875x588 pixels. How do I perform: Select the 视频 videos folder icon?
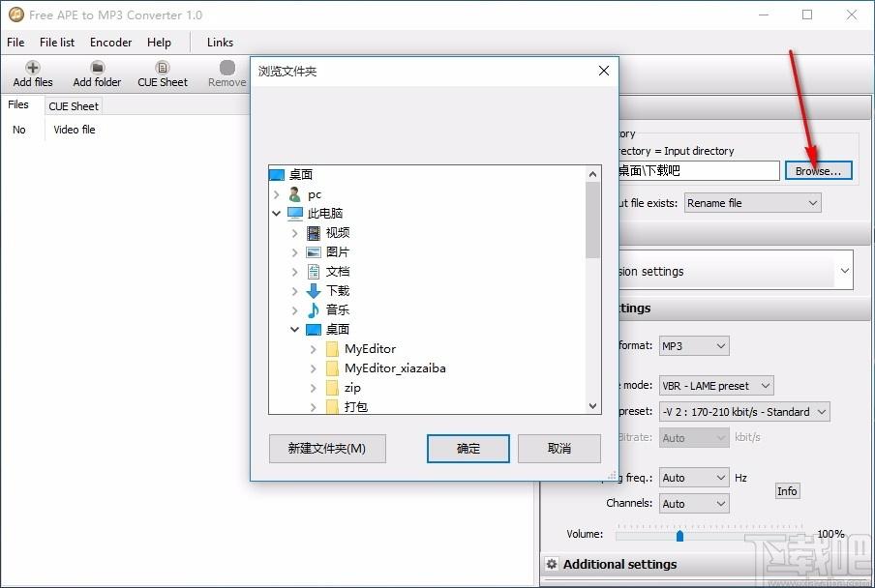coord(314,233)
